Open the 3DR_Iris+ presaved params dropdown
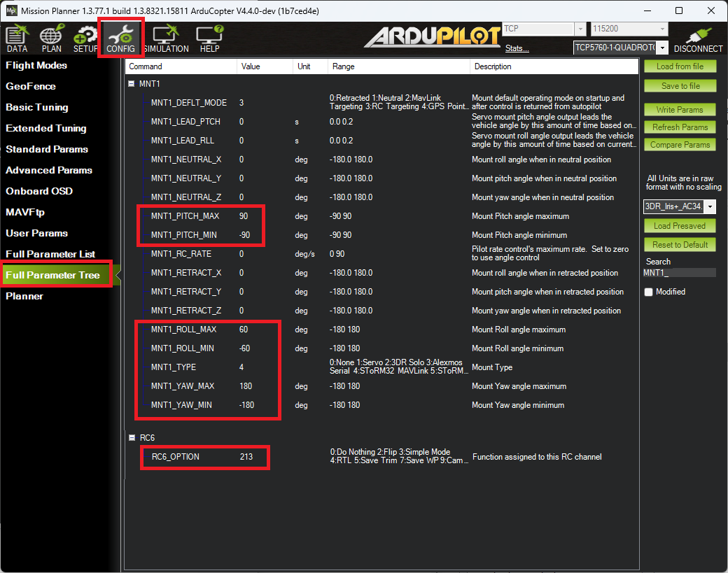The image size is (728, 573). [x=711, y=207]
